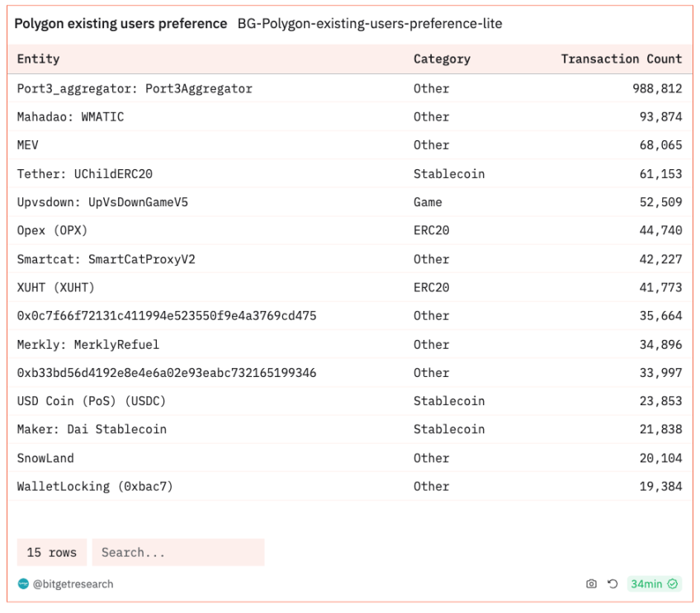Image resolution: width=700 pixels, height=613 pixels.
Task: Click the camera screenshot icon
Action: tap(591, 584)
